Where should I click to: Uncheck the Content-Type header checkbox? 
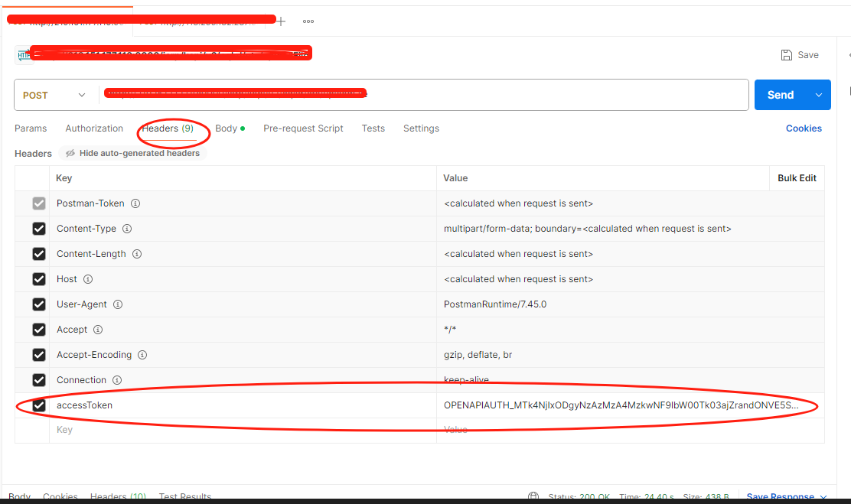pyautogui.click(x=39, y=229)
